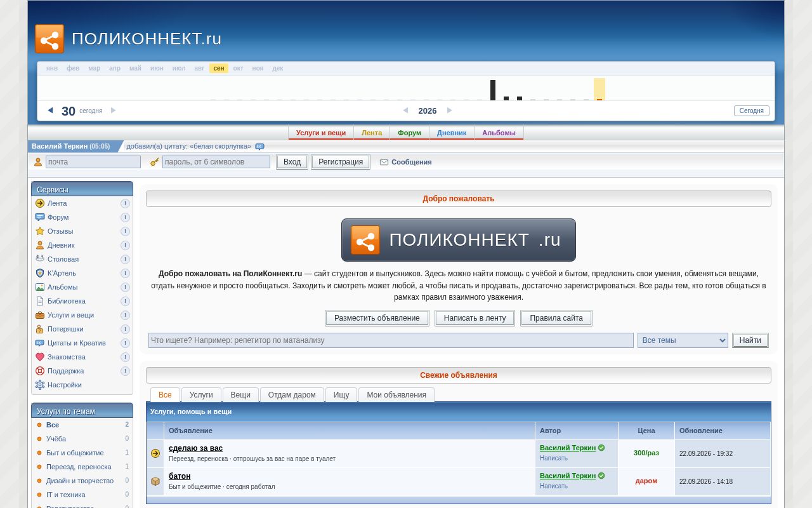Image resolution: width=812 pixels, height=508 pixels.
Task: Click the Потеряшки icon in sidebar
Action: 40,329
